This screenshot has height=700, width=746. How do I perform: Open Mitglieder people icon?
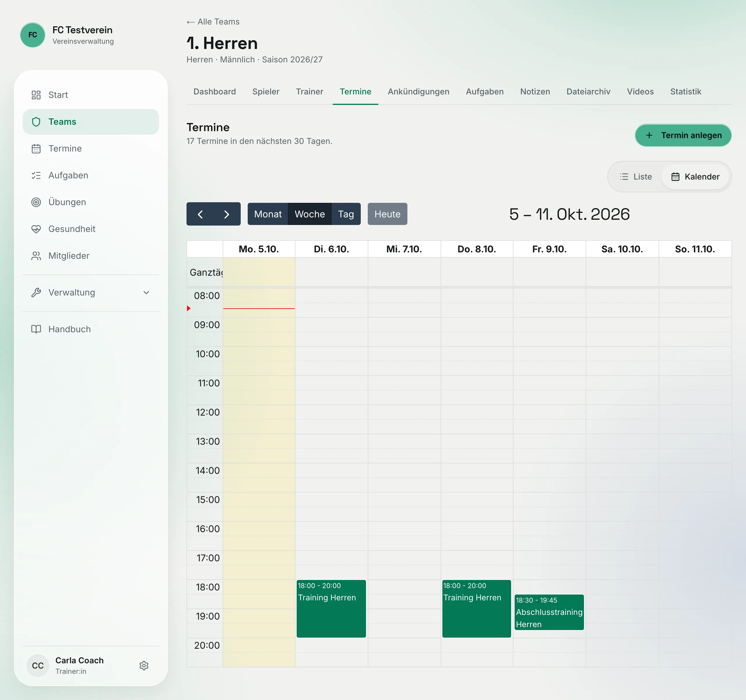pos(36,256)
